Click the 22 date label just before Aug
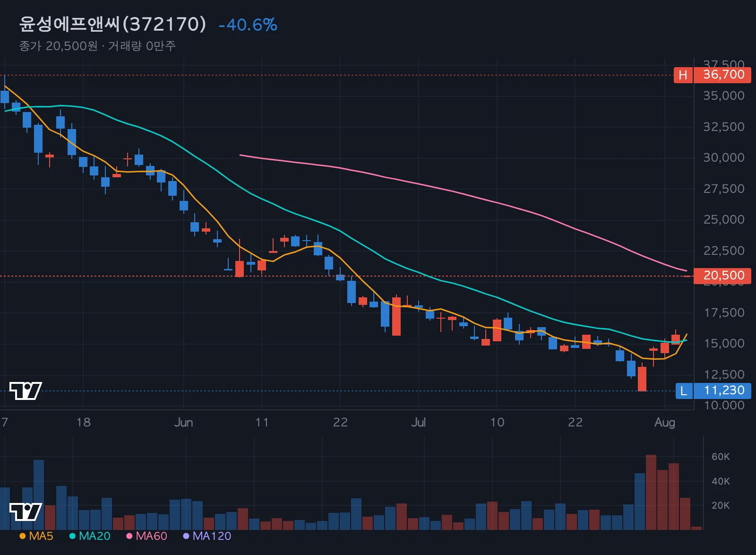Viewport: 756px width, 555px height. [x=575, y=422]
